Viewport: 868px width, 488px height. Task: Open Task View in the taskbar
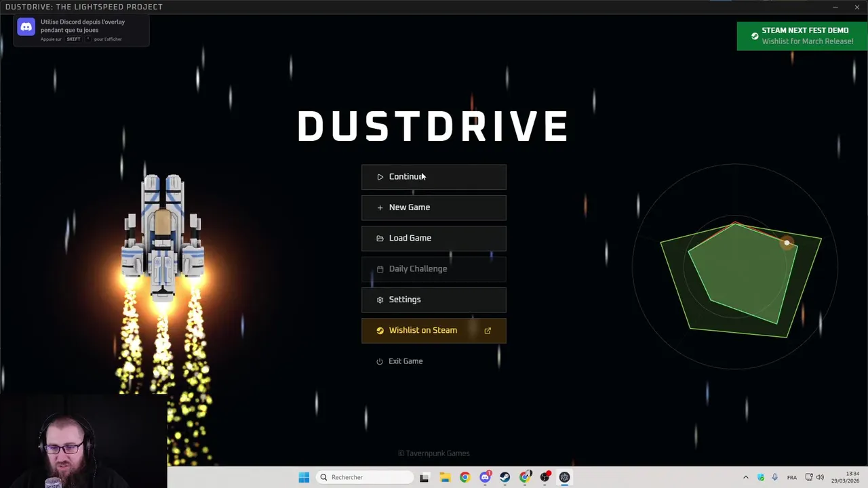pyautogui.click(x=424, y=477)
